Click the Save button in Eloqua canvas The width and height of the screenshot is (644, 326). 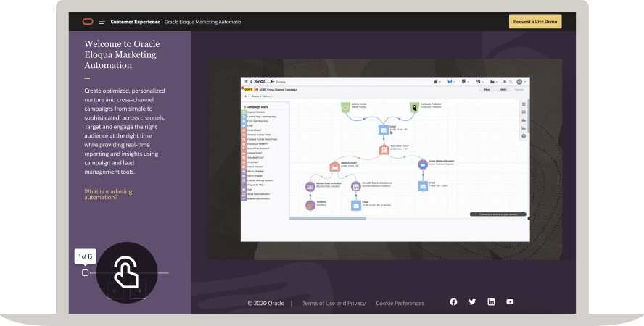tap(487, 89)
